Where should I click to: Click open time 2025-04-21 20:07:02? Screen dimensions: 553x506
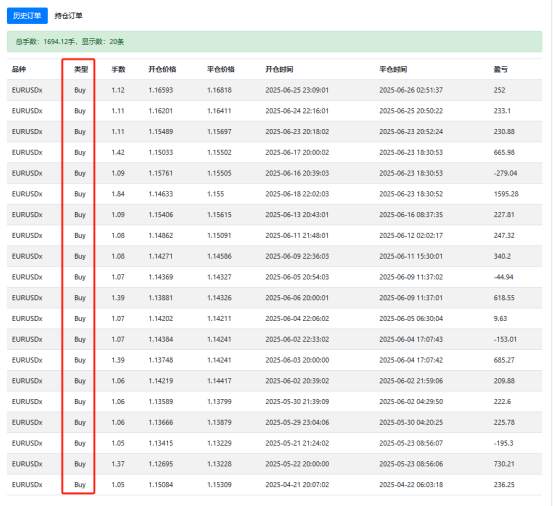(x=297, y=484)
